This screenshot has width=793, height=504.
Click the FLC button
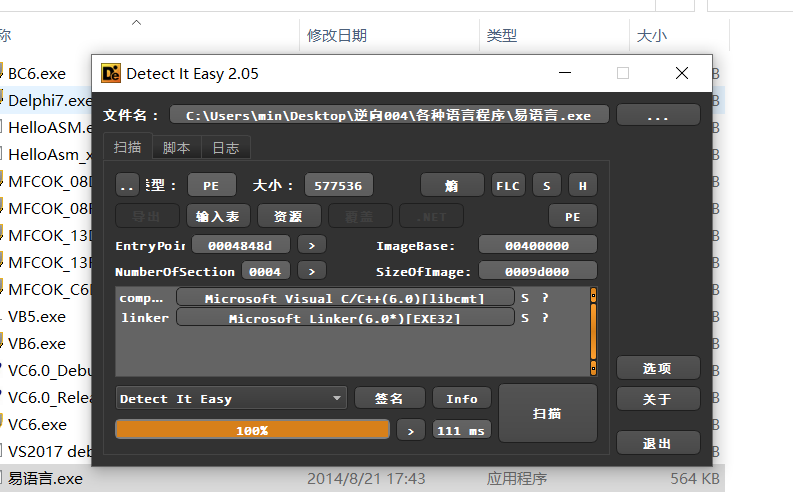point(508,185)
